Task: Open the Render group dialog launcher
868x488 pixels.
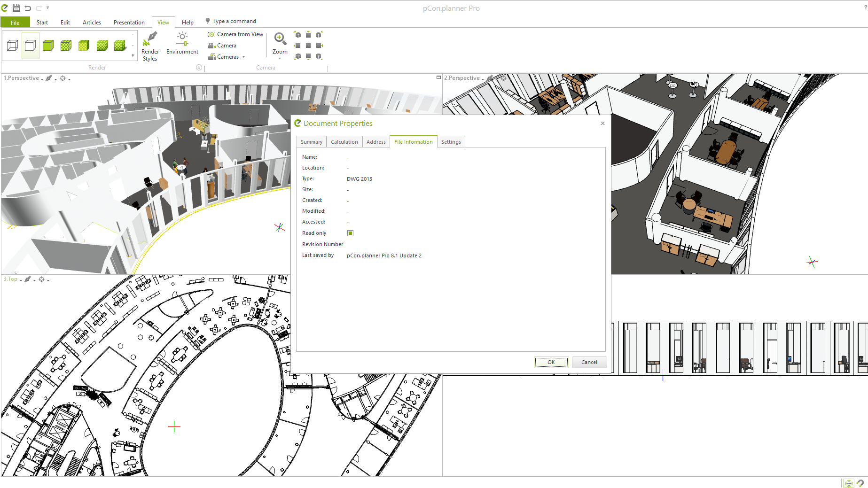Action: 199,68
